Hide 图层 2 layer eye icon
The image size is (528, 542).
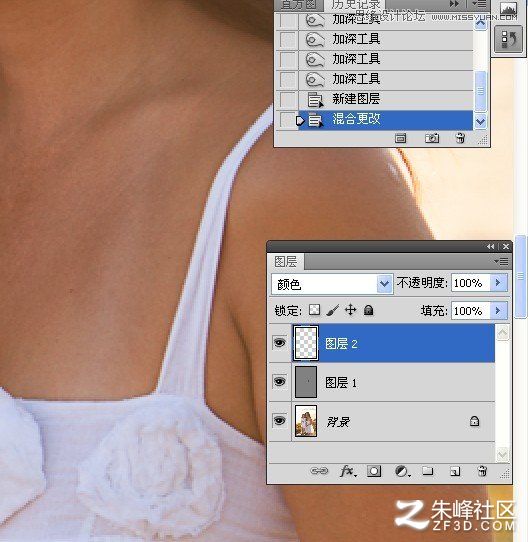(x=280, y=343)
